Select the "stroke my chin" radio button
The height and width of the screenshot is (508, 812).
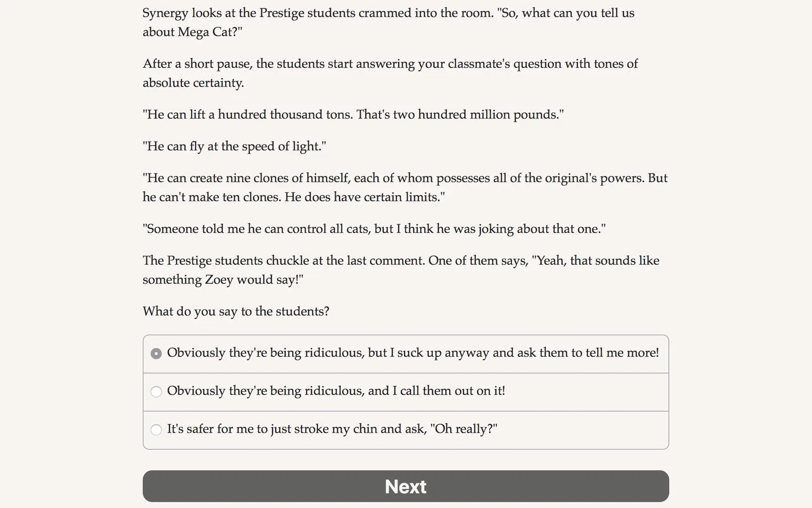(x=156, y=429)
